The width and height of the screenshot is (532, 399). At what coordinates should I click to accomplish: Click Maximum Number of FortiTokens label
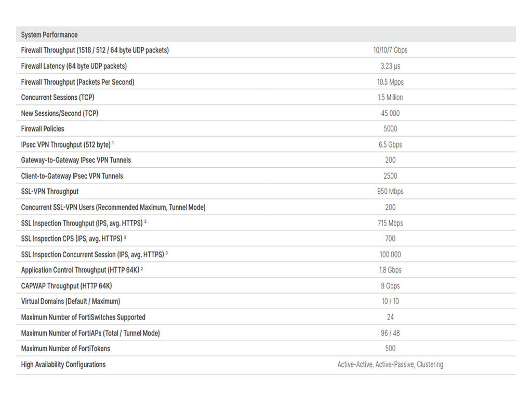click(65, 349)
